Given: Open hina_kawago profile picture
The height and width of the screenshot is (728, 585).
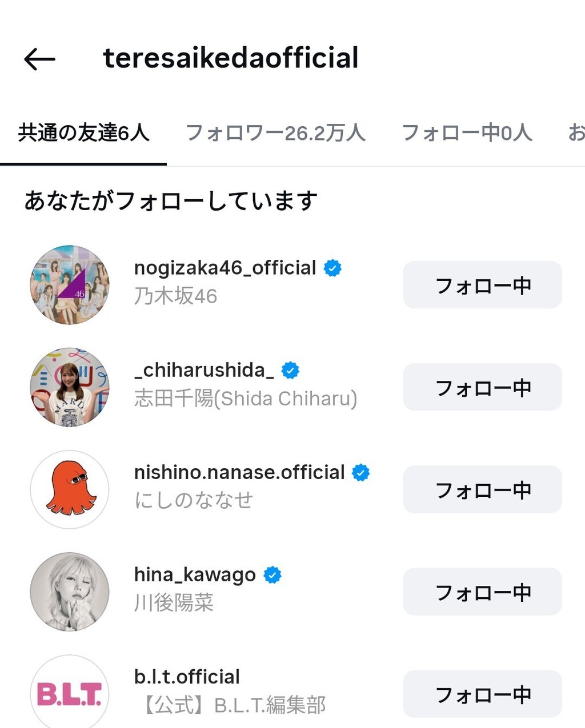Looking at the screenshot, I should click(x=70, y=591).
